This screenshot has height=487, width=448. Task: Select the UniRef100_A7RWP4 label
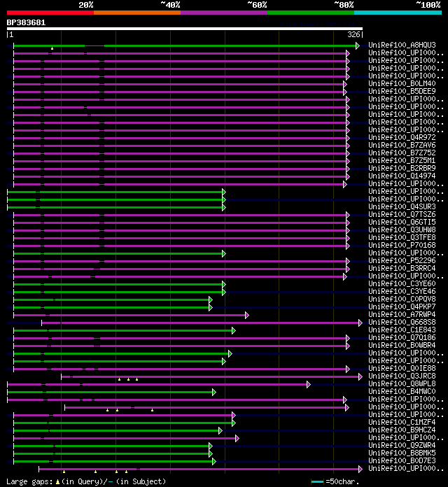402,314
